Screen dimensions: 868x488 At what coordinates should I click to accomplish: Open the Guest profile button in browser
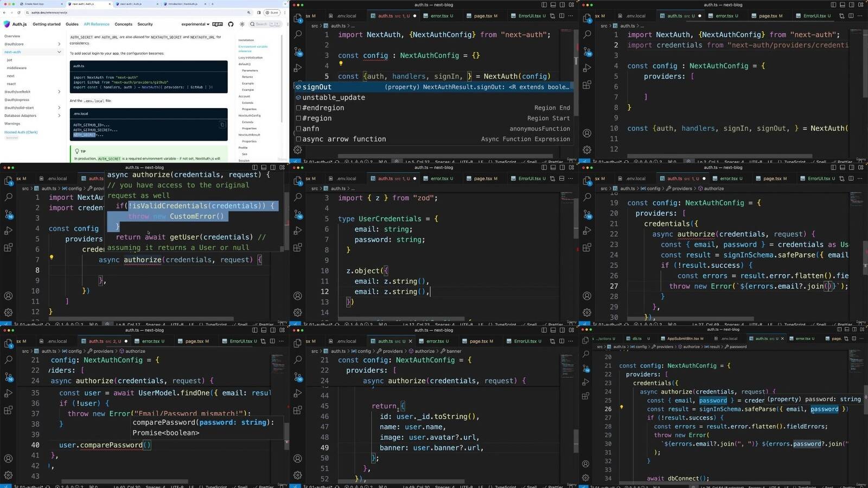[x=273, y=12]
